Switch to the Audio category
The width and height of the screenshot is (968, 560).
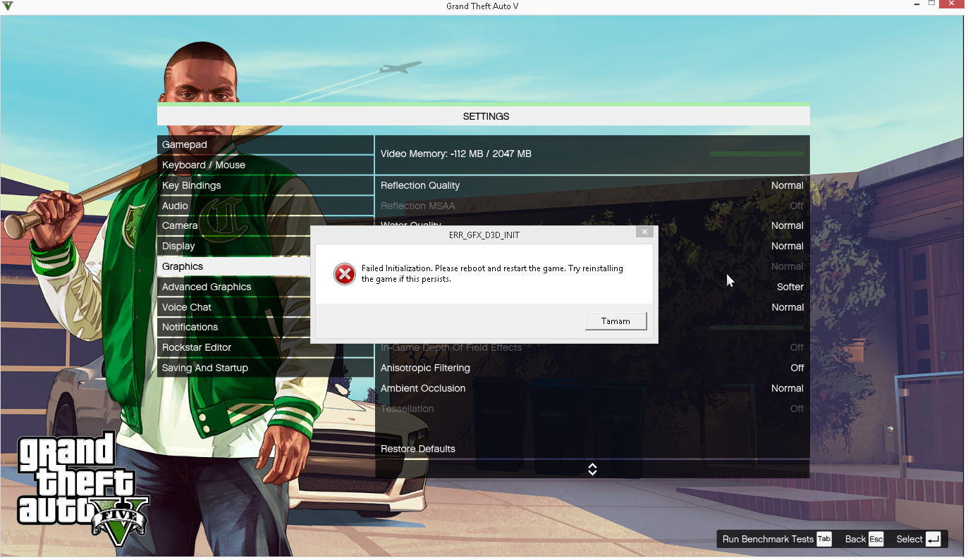pos(265,206)
